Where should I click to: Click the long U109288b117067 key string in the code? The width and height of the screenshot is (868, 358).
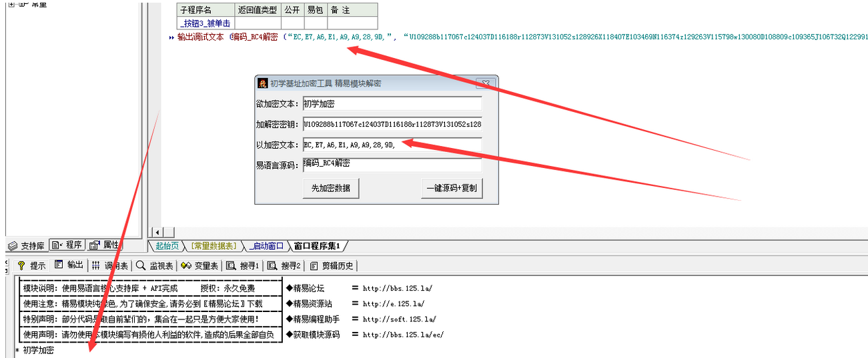[x=635, y=37]
